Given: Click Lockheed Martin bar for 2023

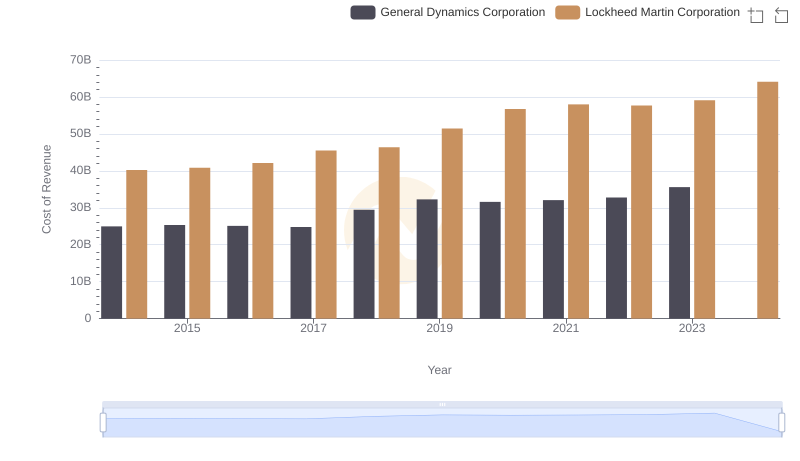Looking at the screenshot, I should click(x=704, y=209).
